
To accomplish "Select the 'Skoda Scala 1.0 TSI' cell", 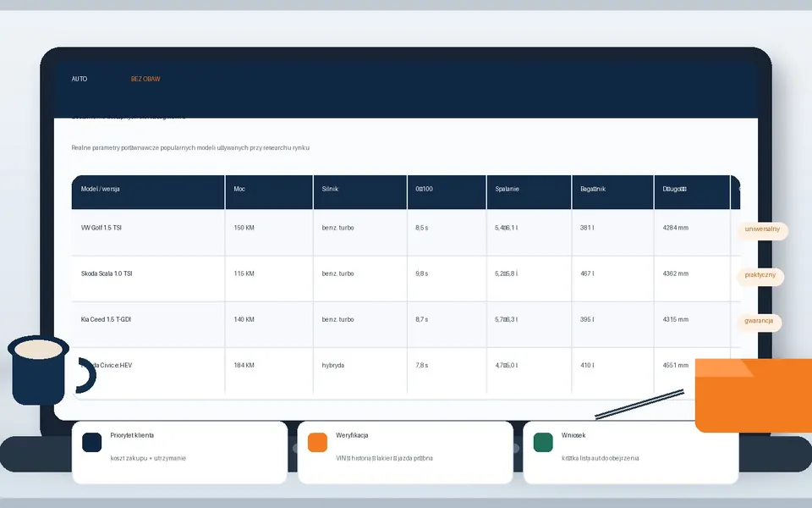I will point(148,279).
